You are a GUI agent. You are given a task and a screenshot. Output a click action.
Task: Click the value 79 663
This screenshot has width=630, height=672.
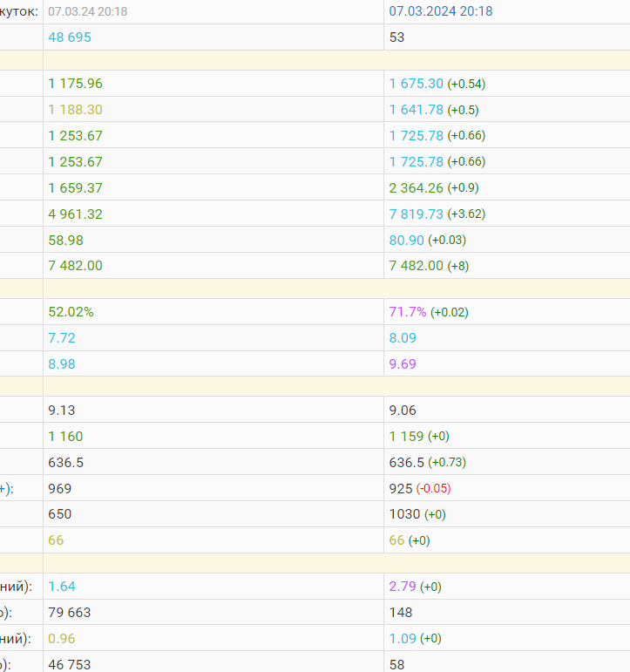(x=70, y=613)
